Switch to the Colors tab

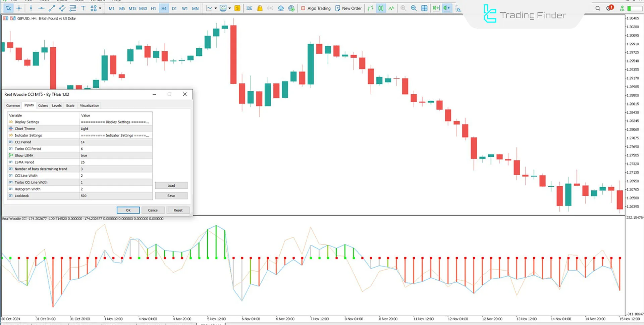(43, 105)
